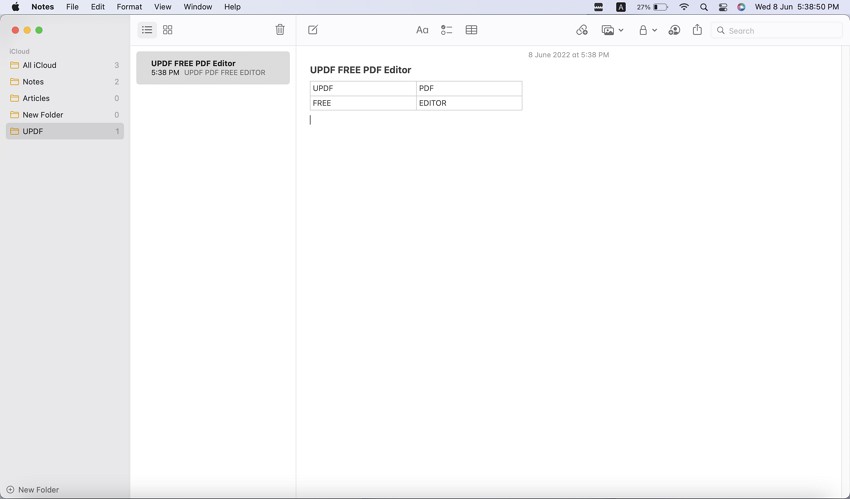
Task: Minimize the Notes window with yellow button
Action: pyautogui.click(x=27, y=30)
